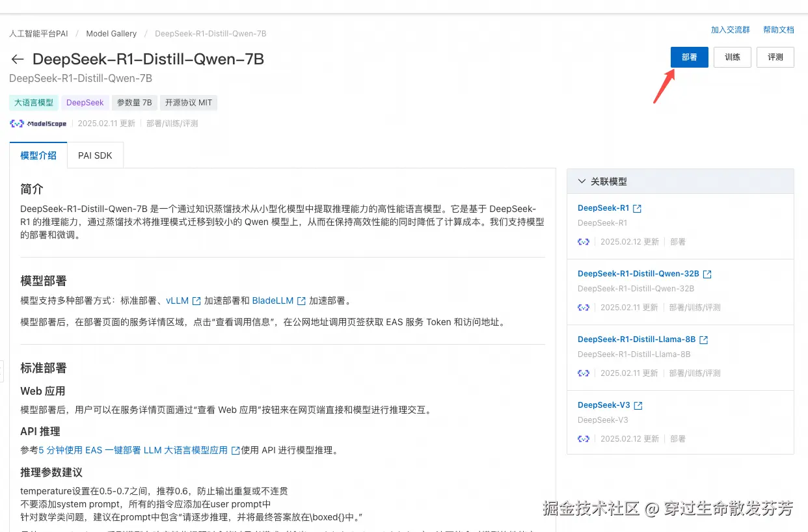Open the DeepSeek-V3 related model

(604, 405)
